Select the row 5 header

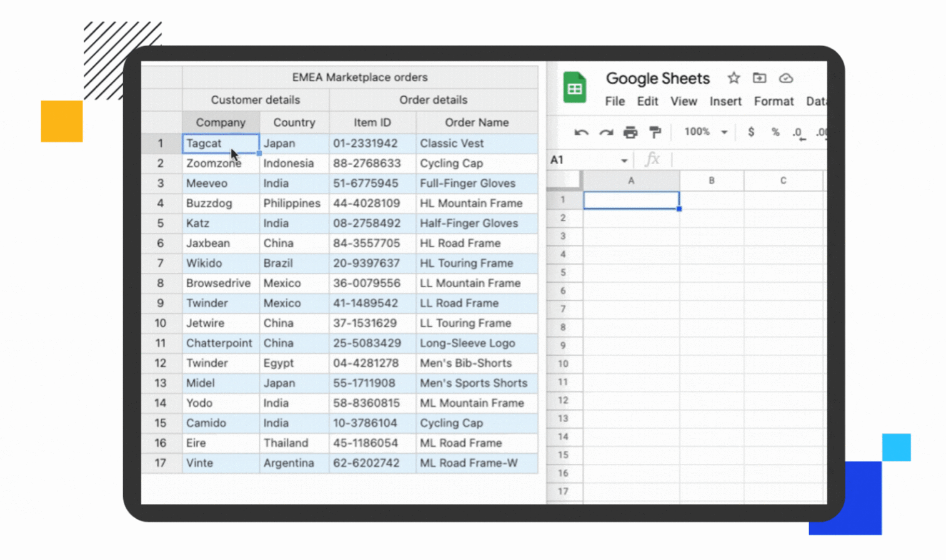coord(563,273)
